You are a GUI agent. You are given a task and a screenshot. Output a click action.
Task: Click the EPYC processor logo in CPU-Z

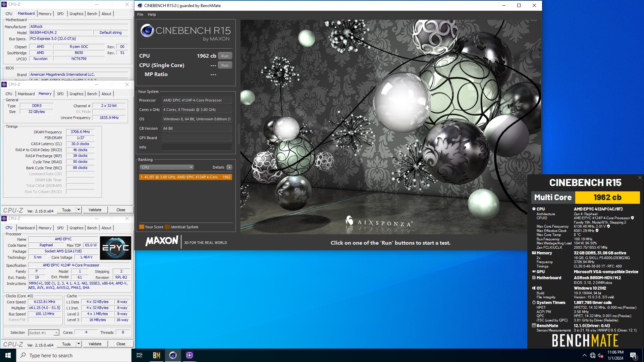(x=115, y=248)
